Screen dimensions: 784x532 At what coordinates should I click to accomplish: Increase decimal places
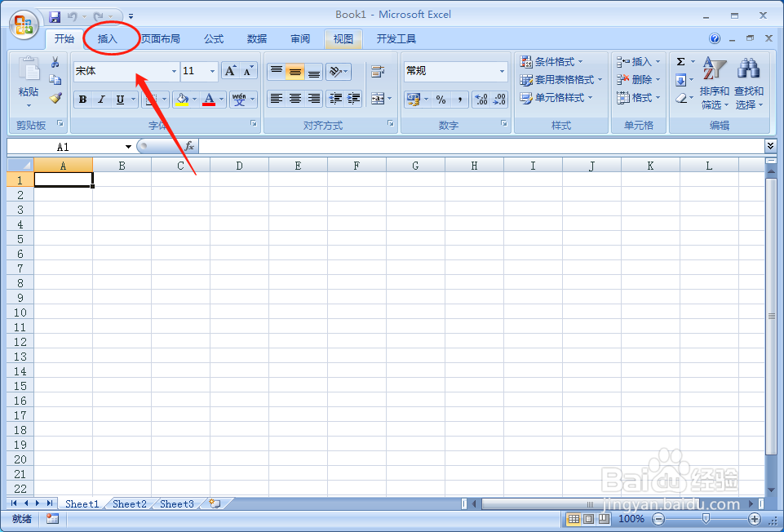[481, 100]
